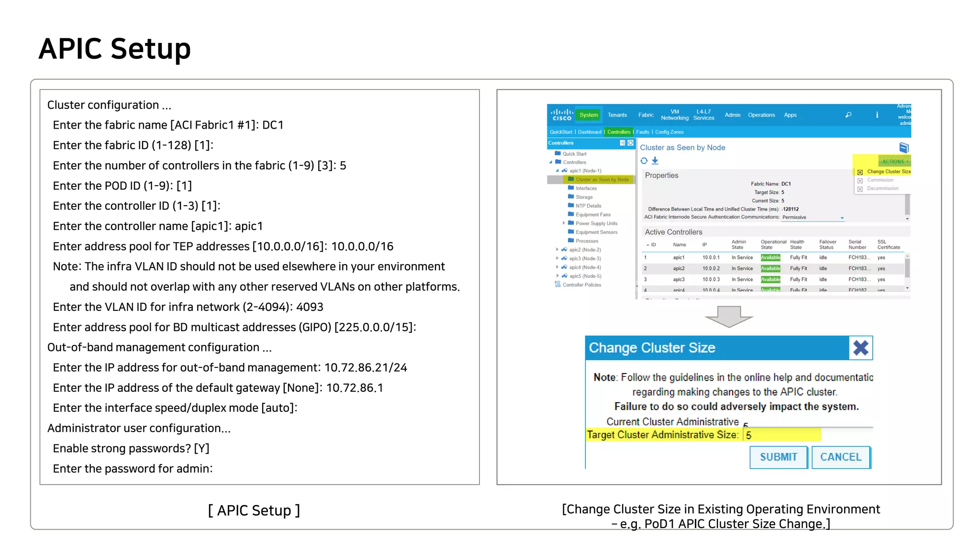Switch to the Tenants tab

click(x=617, y=115)
